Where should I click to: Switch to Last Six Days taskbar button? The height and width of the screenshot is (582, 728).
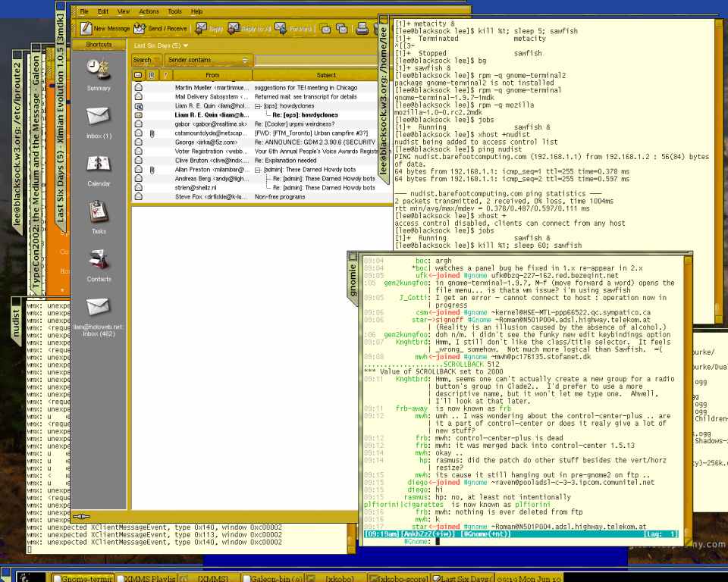[462, 578]
